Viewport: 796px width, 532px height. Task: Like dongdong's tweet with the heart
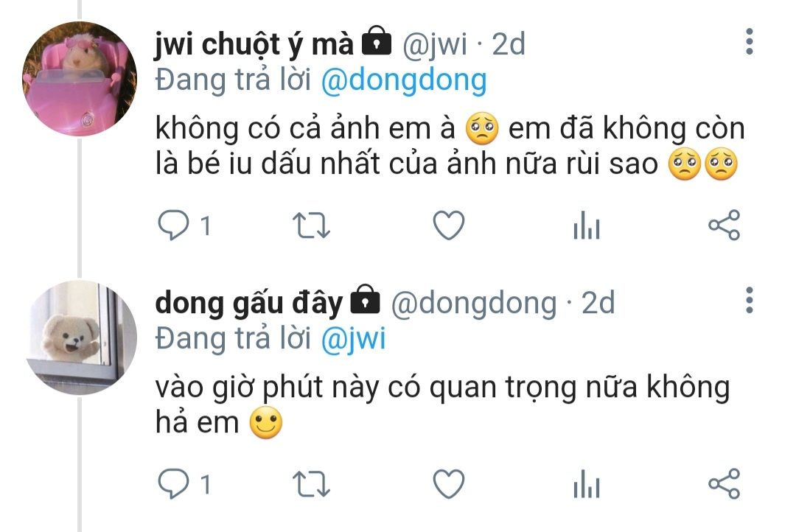(x=449, y=484)
